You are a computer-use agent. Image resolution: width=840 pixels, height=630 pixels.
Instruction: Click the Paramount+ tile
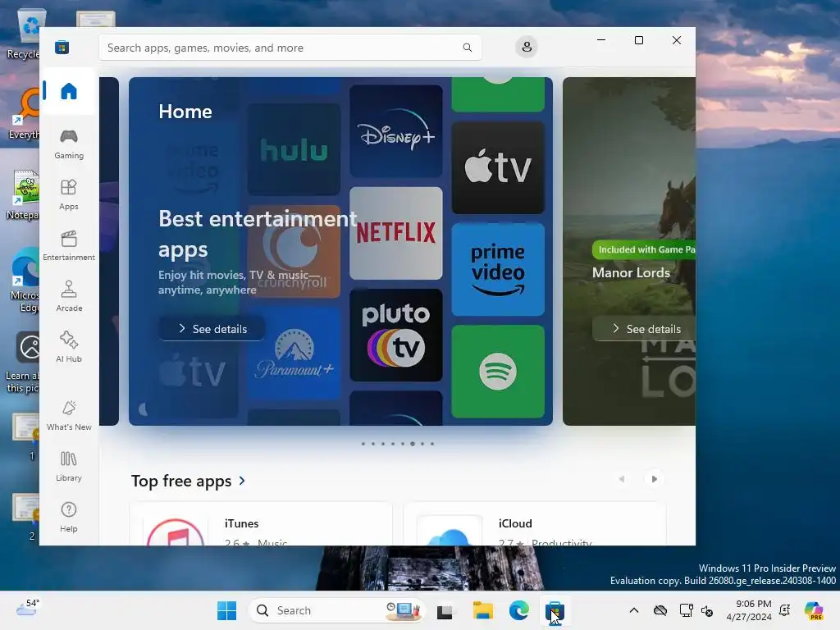(x=294, y=353)
